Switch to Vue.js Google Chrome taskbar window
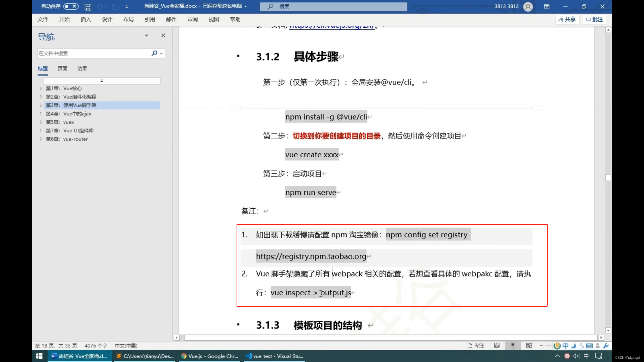The width and height of the screenshot is (644, 362). pyautogui.click(x=209, y=356)
